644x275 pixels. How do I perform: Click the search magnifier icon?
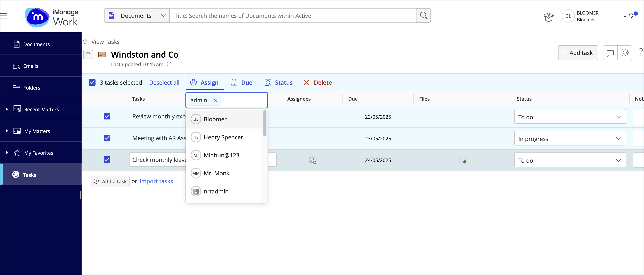[x=423, y=16]
